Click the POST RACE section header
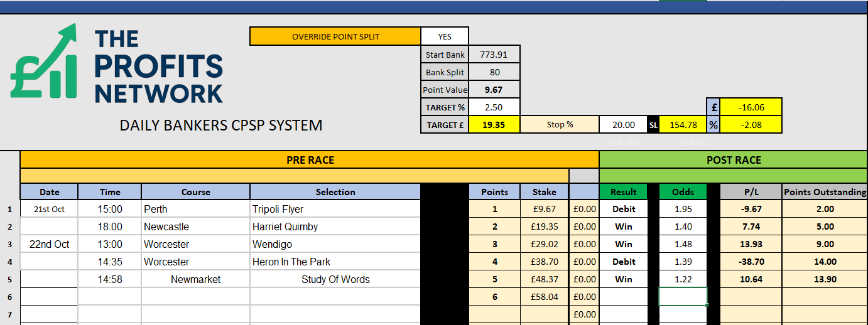This screenshot has height=325, width=868. point(734,160)
